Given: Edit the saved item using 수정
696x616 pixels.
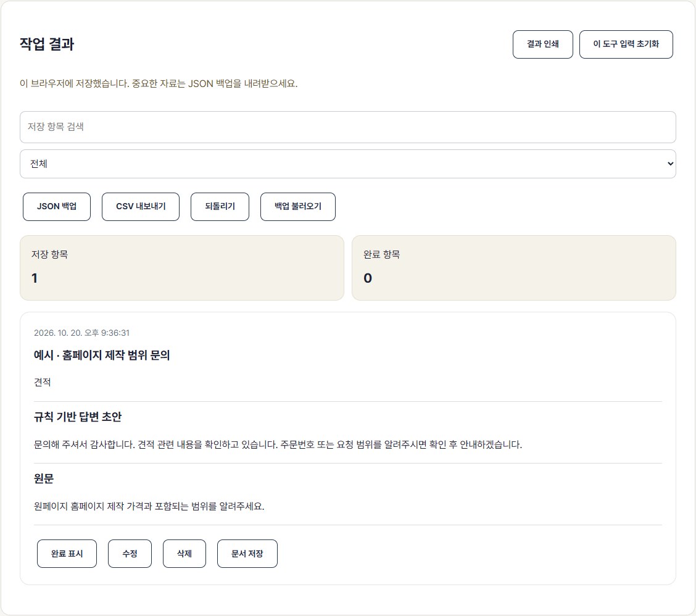Looking at the screenshot, I should 130,554.
